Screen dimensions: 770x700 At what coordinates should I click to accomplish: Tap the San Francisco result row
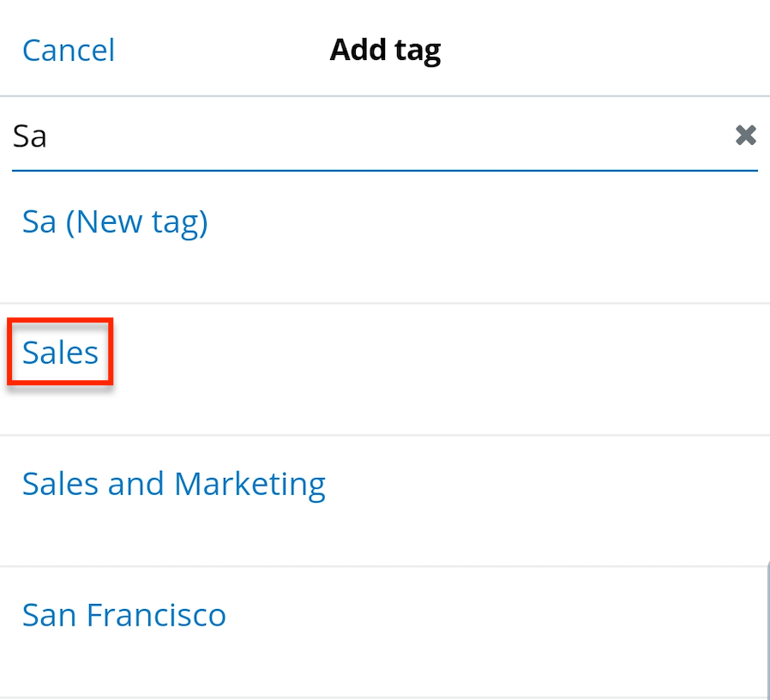point(124,615)
